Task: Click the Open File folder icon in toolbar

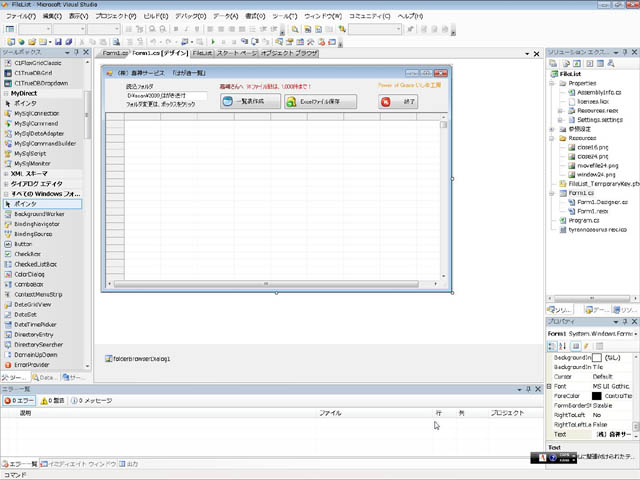Action: pyautogui.click(x=32, y=42)
